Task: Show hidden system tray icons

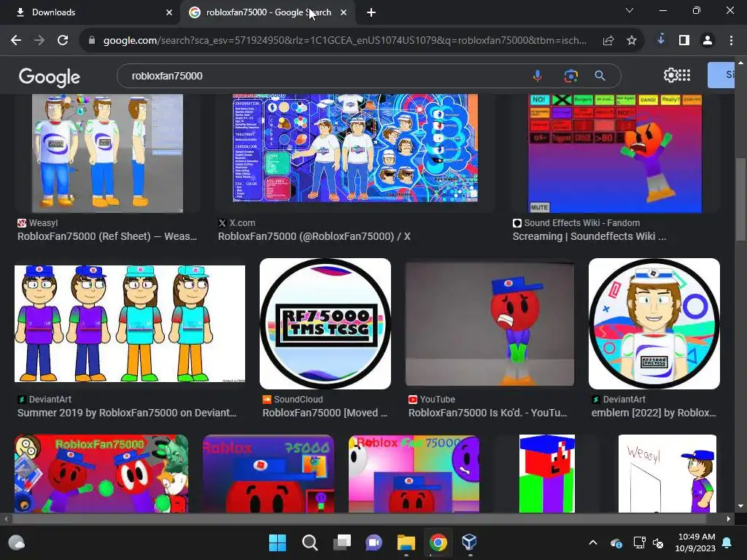Action: 592,542
